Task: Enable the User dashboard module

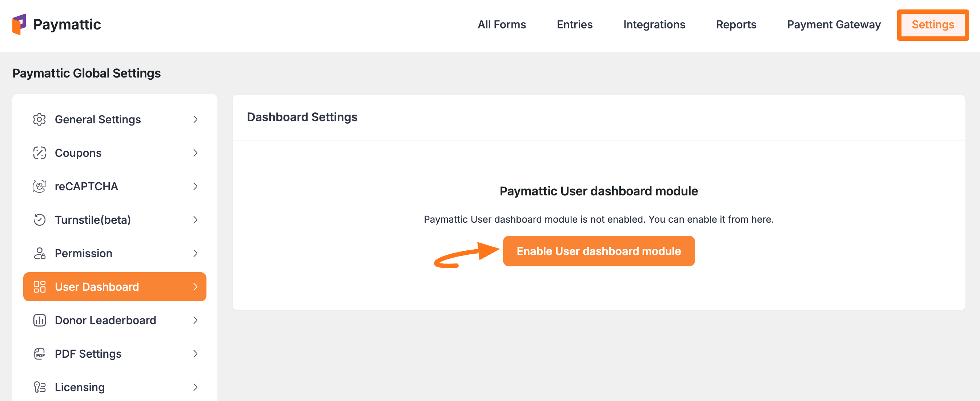Action: tap(598, 251)
